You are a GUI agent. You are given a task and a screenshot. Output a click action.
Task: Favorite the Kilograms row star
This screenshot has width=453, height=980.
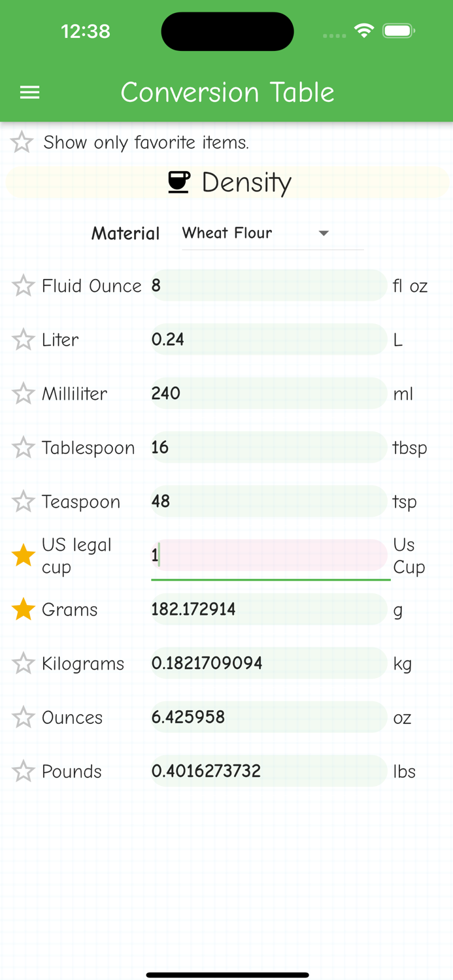tap(23, 662)
